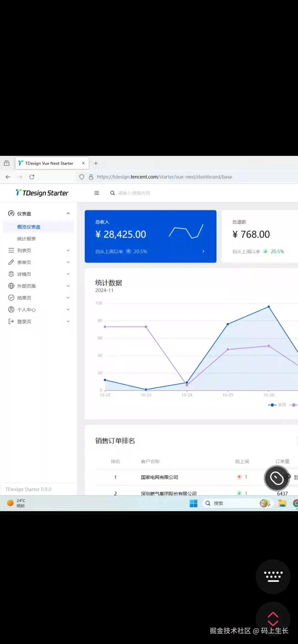Screen dimensions: 298x644
Task: Focus the header search input field
Action: [x=134, y=193]
